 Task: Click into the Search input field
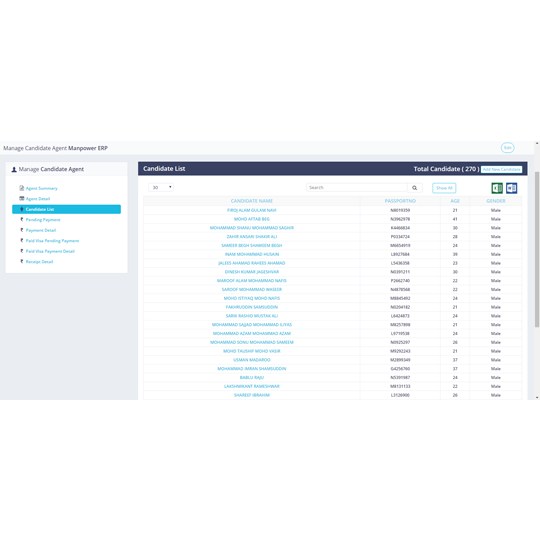click(x=357, y=188)
